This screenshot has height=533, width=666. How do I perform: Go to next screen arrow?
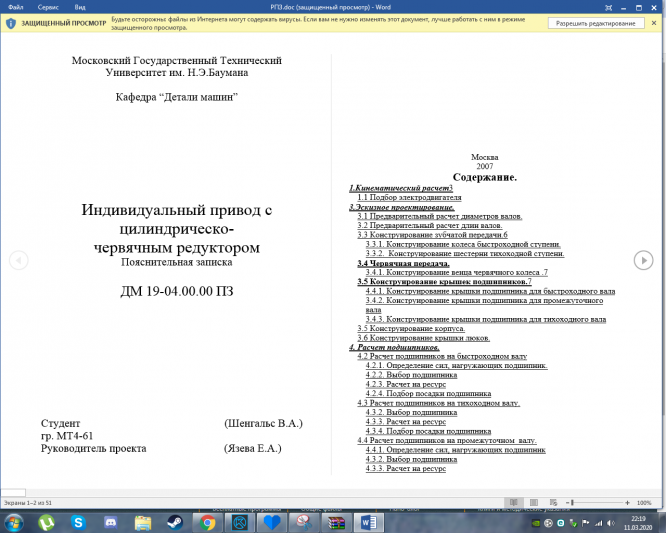pos(643,260)
